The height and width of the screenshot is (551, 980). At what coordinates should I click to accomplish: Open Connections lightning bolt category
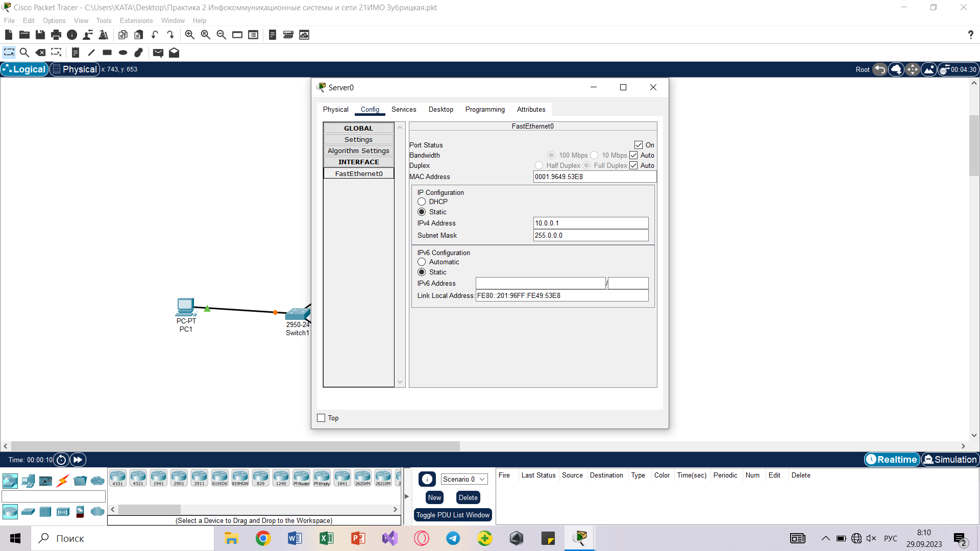[x=63, y=481]
